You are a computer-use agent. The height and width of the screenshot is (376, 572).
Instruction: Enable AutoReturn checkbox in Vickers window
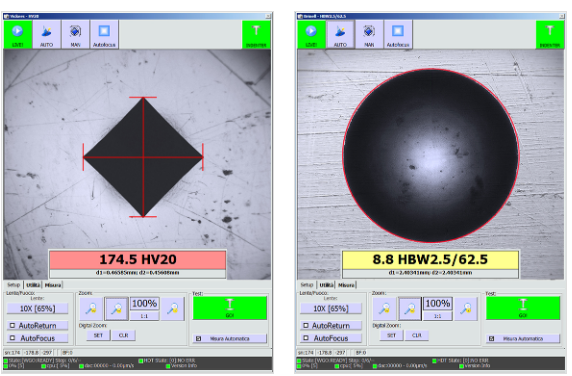[x=37, y=325]
